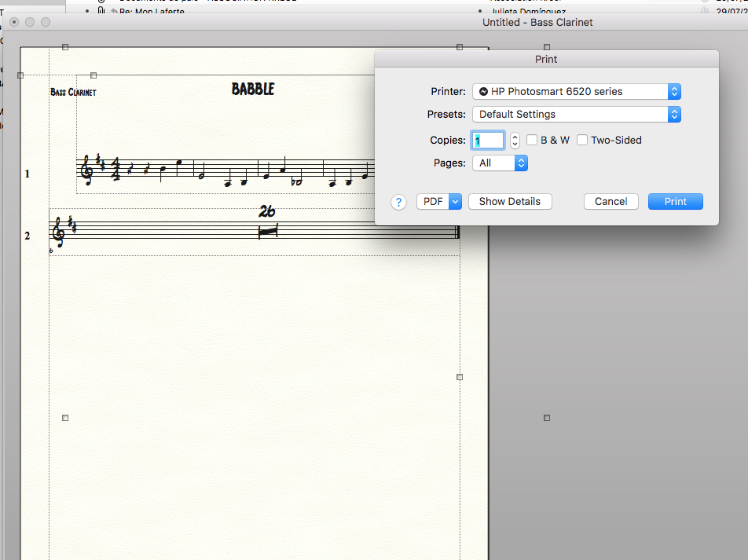This screenshot has width=748, height=560.
Task: Click the help question mark button
Action: (x=399, y=202)
